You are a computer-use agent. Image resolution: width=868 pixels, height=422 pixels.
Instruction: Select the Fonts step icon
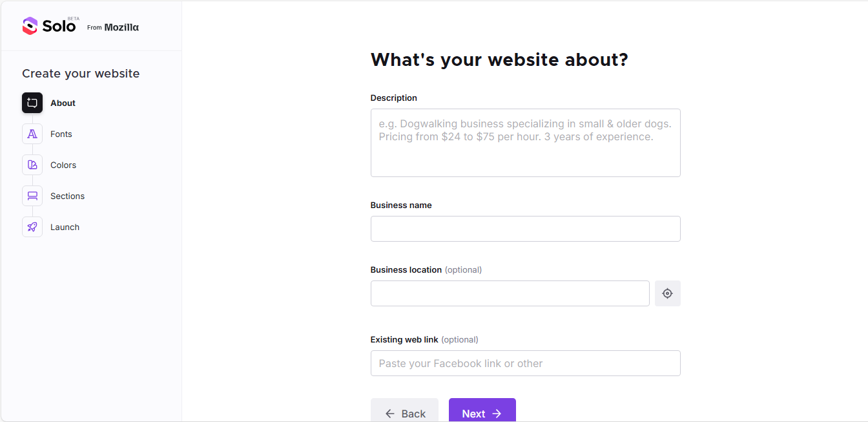pyautogui.click(x=32, y=134)
